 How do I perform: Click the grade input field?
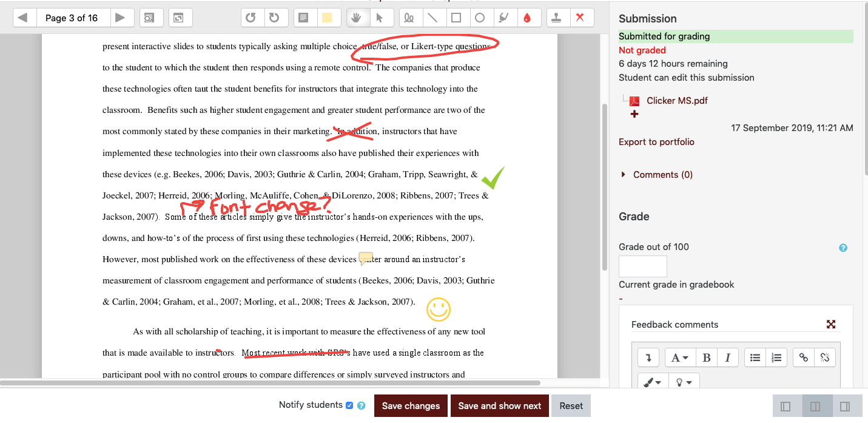642,266
